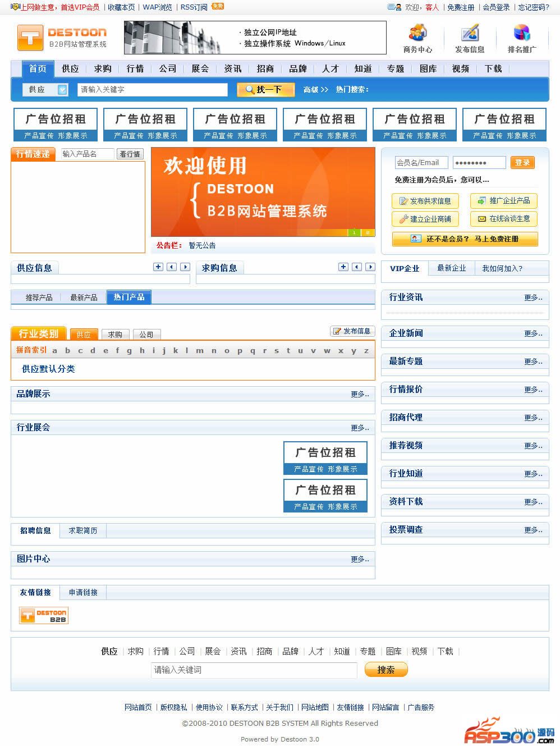Viewport: 560px width, 746px height.
Task: Click 发布信息 button beside 行业类别
Action: (x=352, y=331)
